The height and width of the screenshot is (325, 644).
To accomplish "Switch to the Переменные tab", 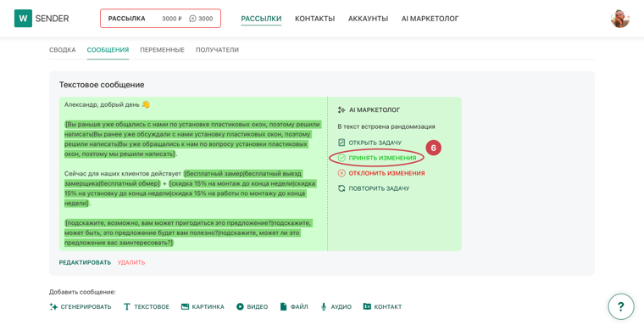I will point(162,50).
